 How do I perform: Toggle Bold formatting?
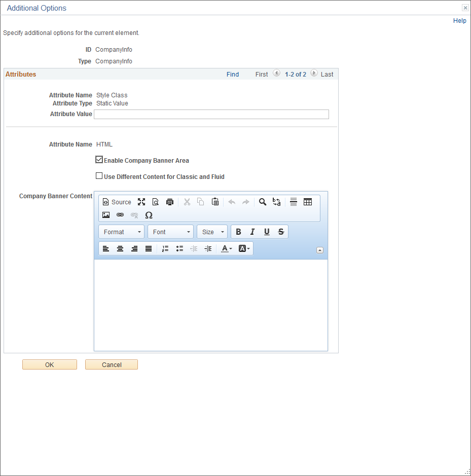(x=238, y=232)
